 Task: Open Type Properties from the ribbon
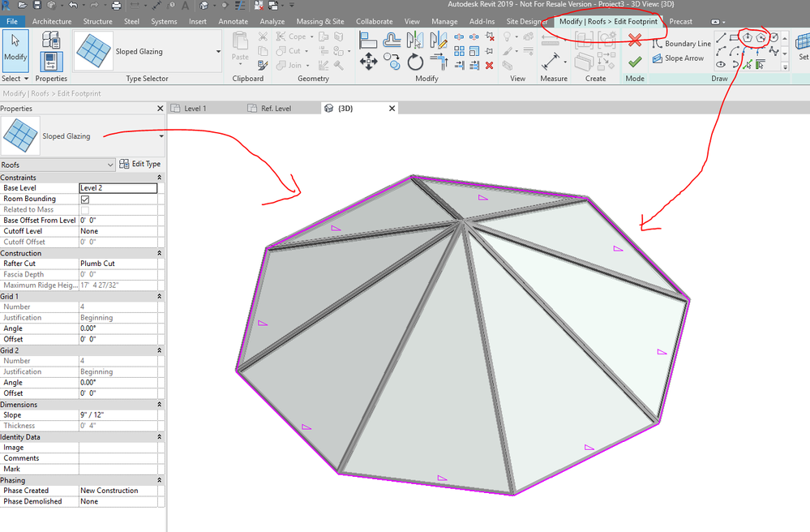coord(50,39)
